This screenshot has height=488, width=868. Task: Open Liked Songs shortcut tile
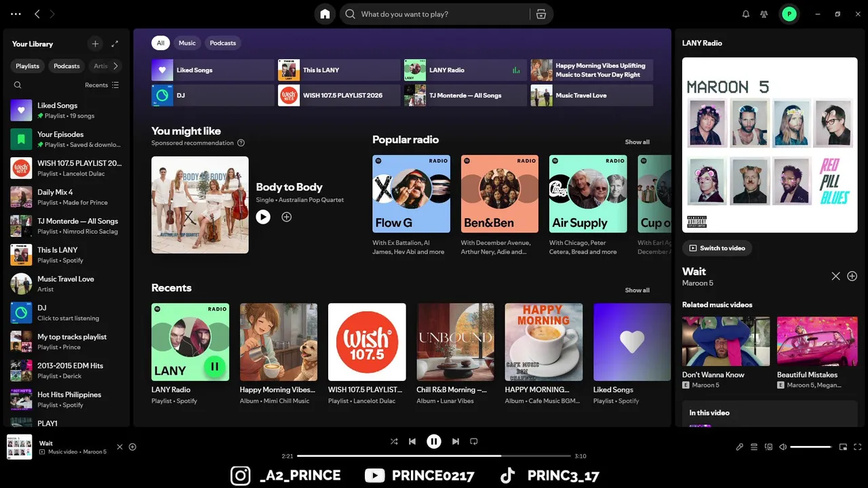pos(213,70)
